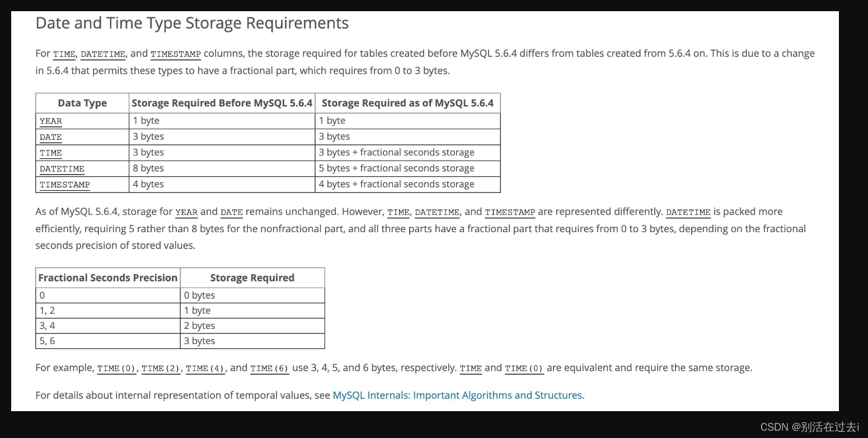Click the TIMESTAMP link in the middle paragraph
The image size is (868, 438).
[x=510, y=213]
